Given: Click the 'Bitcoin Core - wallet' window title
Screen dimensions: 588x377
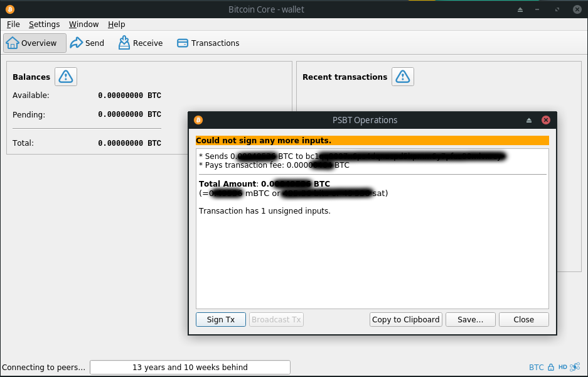Looking at the screenshot, I should (x=266, y=9).
